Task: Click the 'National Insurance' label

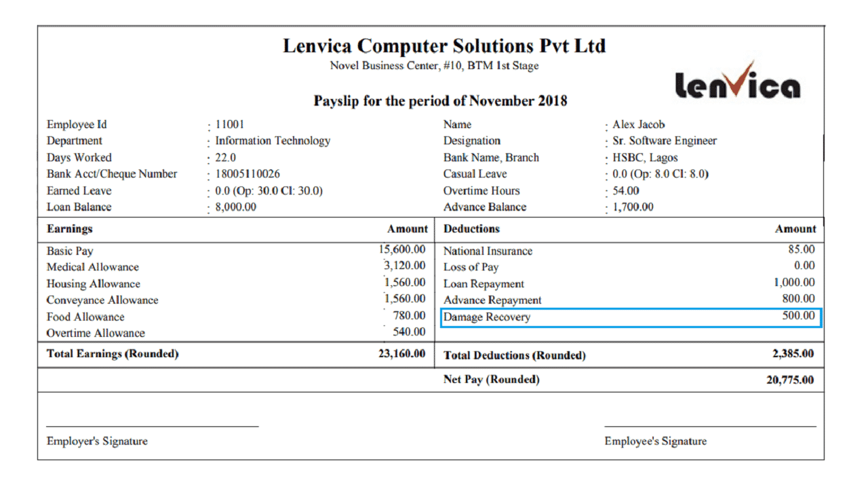Action: (x=488, y=251)
